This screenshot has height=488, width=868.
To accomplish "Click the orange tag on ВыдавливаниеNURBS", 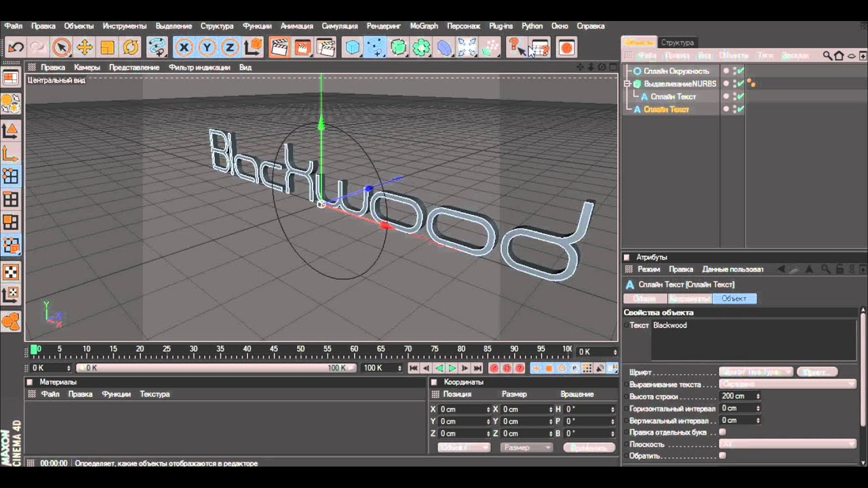I will click(x=751, y=83).
